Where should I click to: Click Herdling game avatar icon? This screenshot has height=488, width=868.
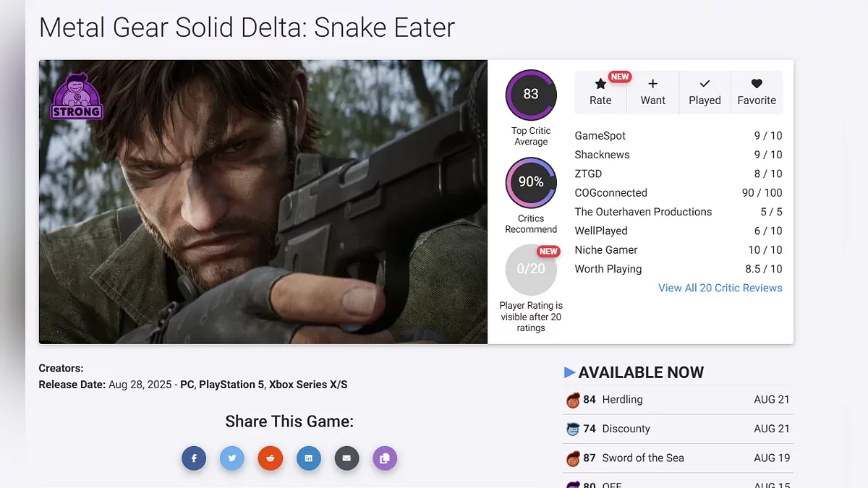(573, 400)
